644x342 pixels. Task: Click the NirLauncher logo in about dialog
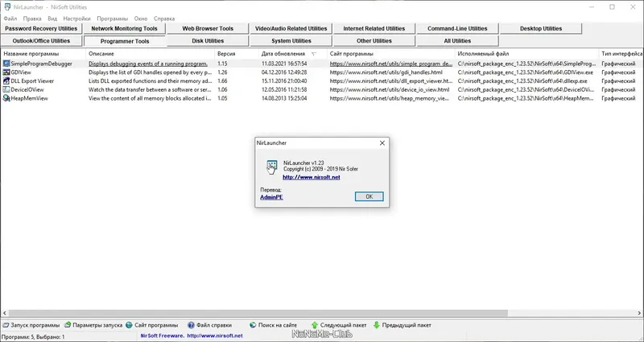271,167
